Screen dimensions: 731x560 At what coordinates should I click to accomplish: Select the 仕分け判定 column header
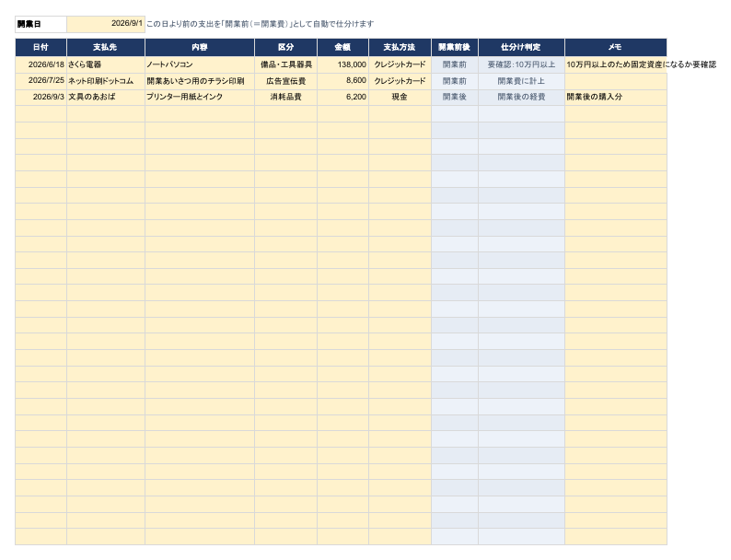(x=521, y=48)
